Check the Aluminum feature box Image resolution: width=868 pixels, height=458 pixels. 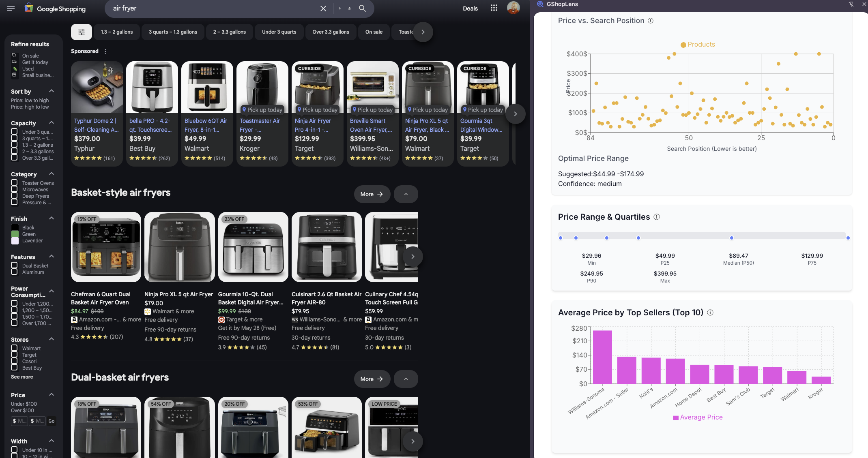[14, 272]
